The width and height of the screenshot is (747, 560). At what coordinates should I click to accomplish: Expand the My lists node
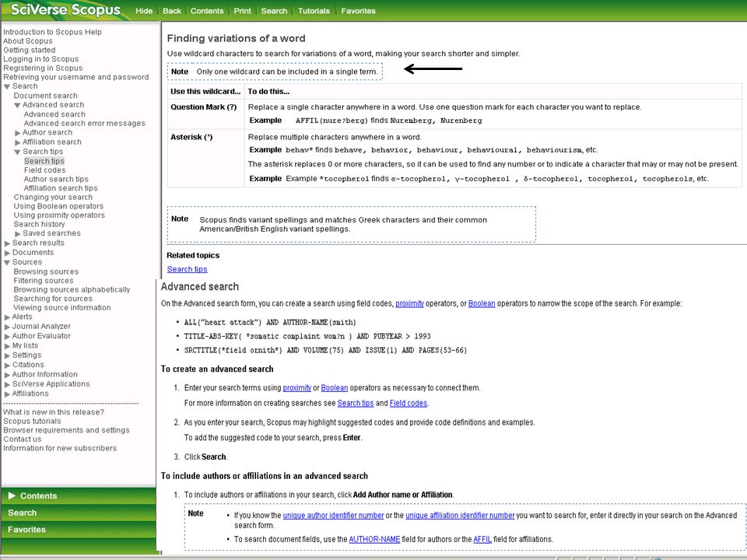(7, 345)
